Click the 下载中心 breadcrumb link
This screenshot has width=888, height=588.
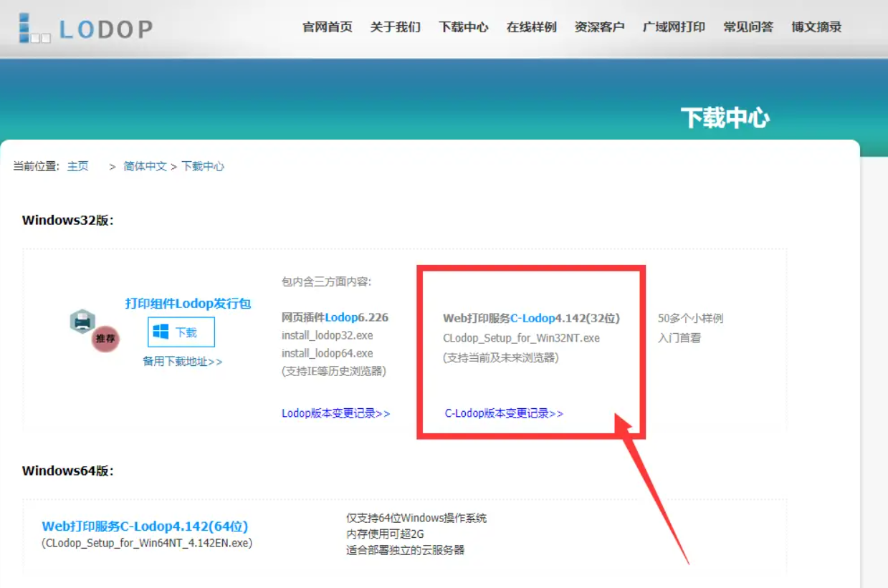pyautogui.click(x=203, y=166)
